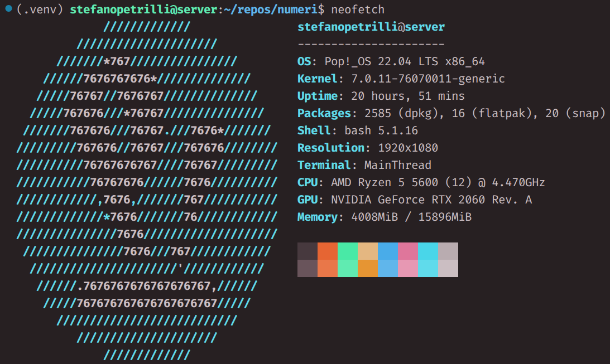The width and height of the screenshot is (610, 364).
Task: Click the 'OS' label
Action: point(304,61)
